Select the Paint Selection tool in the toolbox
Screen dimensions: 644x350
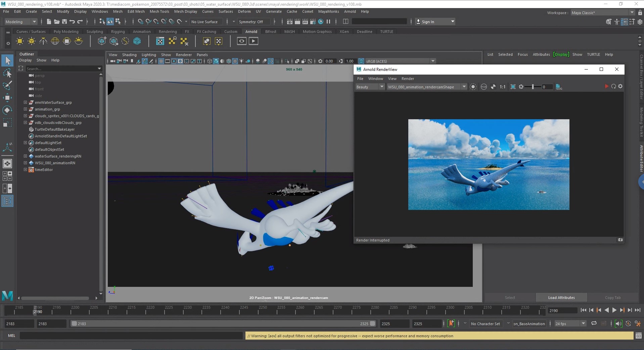coord(7,85)
